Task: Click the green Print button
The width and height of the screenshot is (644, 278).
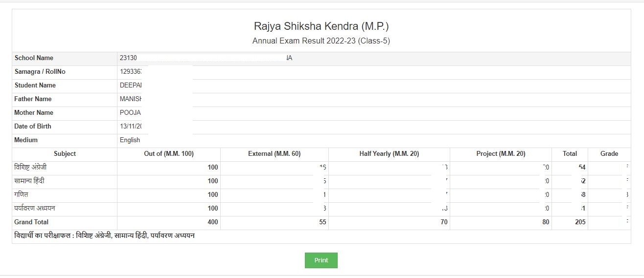Action: pyautogui.click(x=321, y=260)
